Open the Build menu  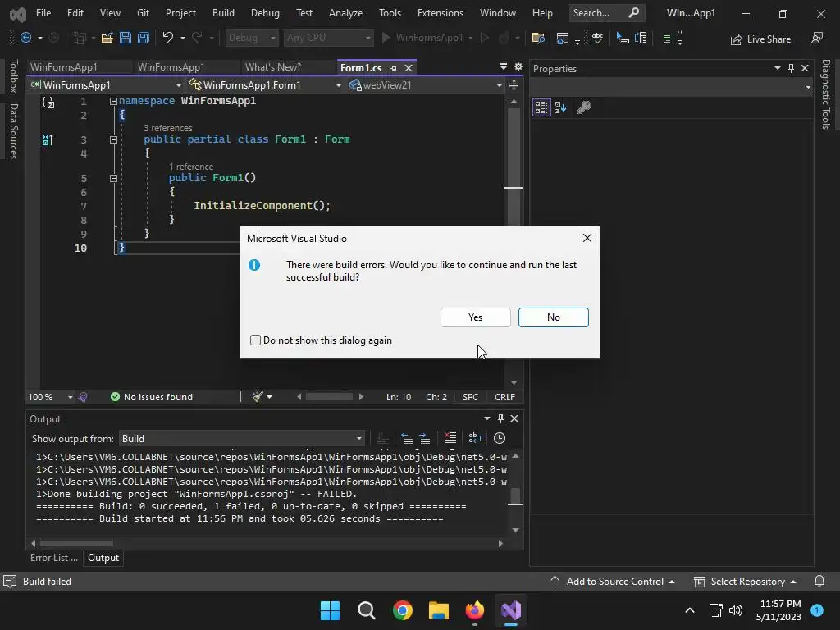point(223,13)
